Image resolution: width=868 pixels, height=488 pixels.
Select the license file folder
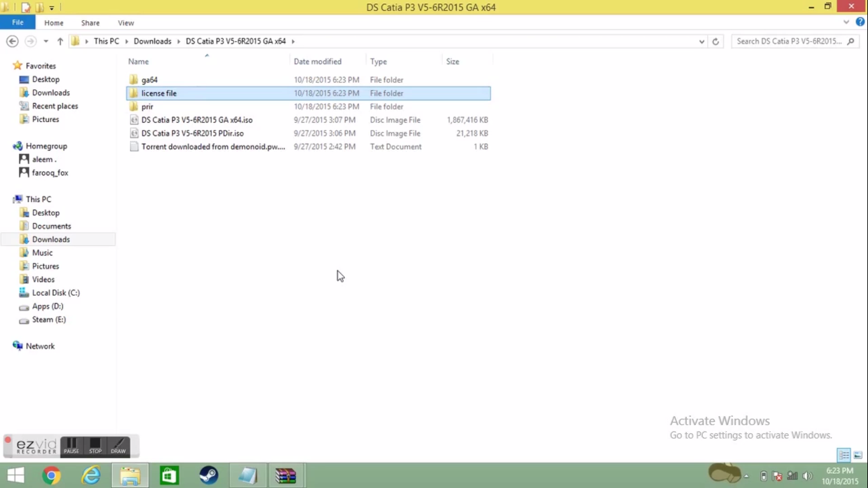point(308,93)
